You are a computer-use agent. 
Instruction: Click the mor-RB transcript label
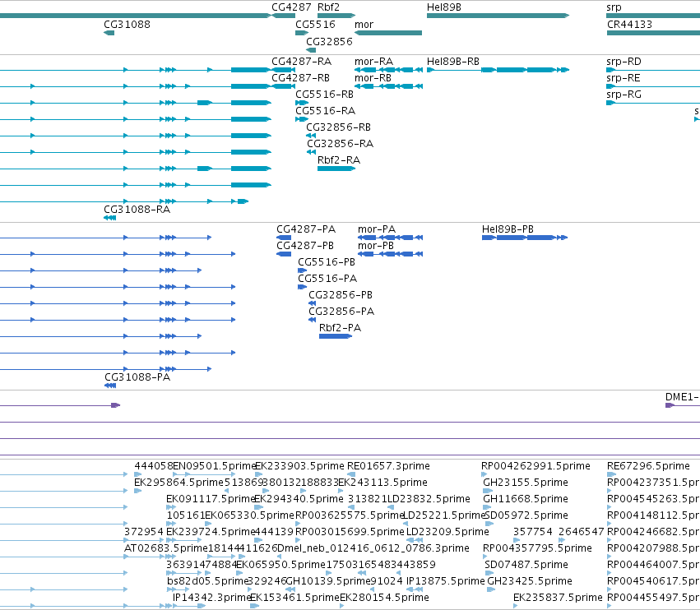(x=373, y=78)
